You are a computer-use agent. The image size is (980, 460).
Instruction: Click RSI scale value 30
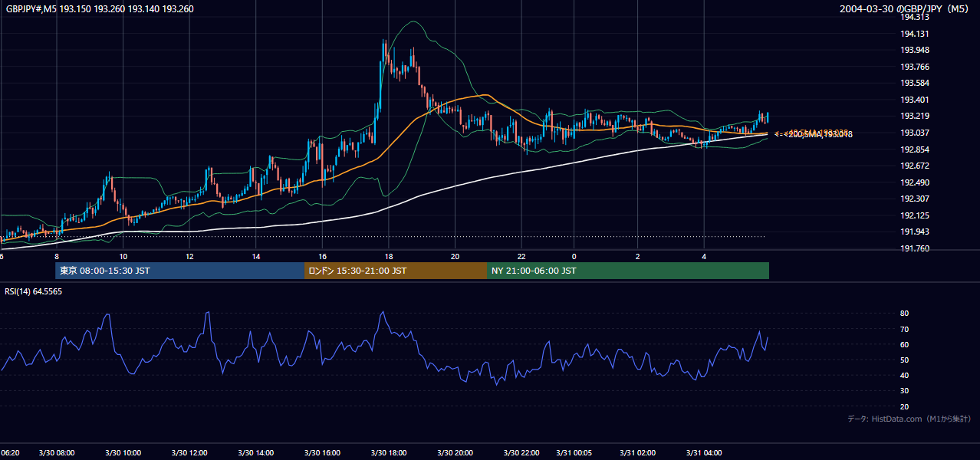[905, 391]
